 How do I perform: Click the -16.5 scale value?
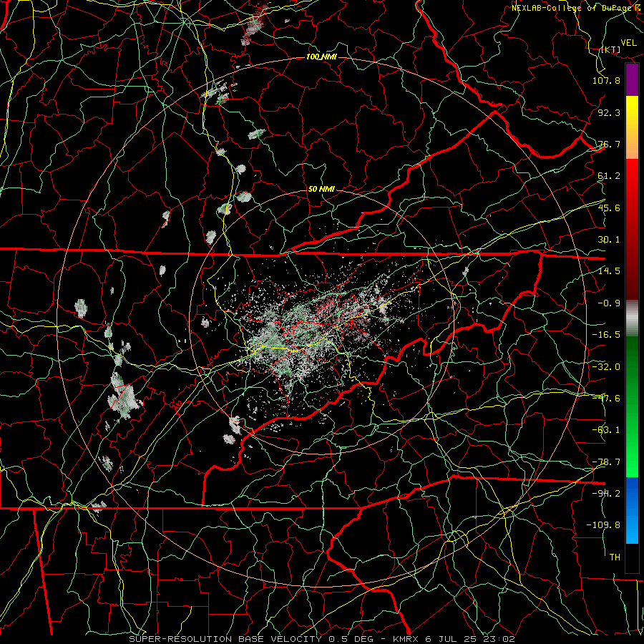pyautogui.click(x=606, y=335)
